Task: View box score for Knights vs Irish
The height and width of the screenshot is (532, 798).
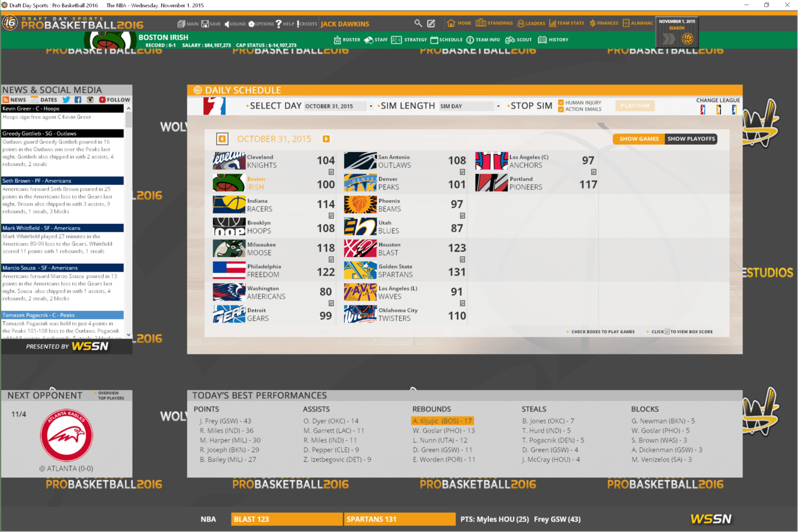Action: [331, 172]
